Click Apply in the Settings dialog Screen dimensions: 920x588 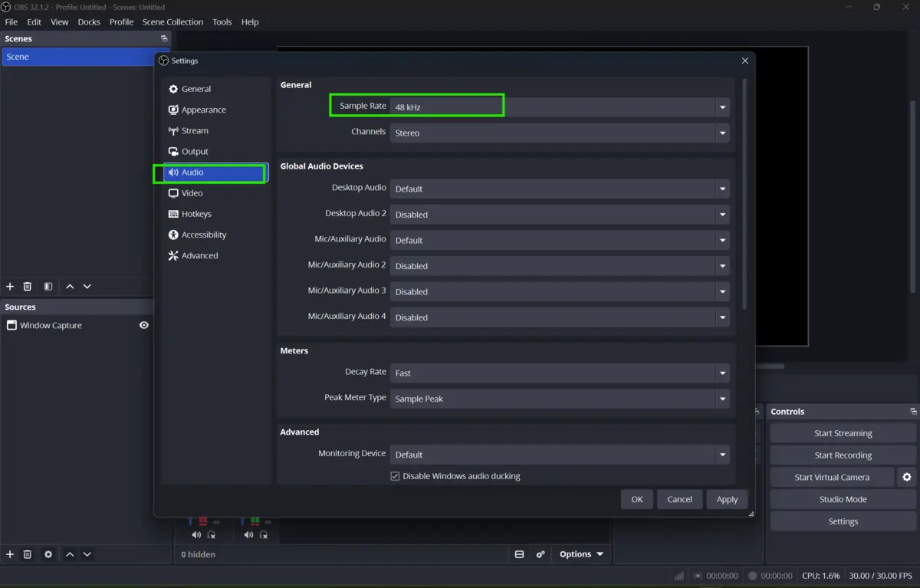click(x=727, y=499)
